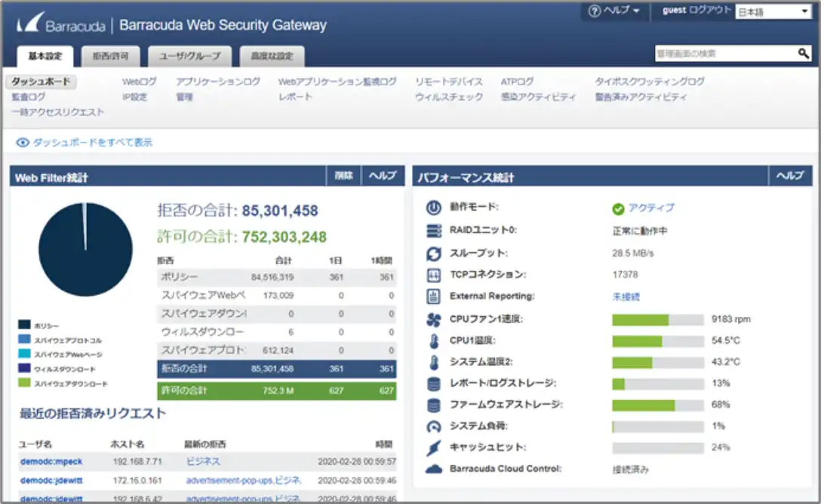Viewport: 821px width, 504px height.
Task: Select the 拒否/許可 tab
Action: coord(110,56)
